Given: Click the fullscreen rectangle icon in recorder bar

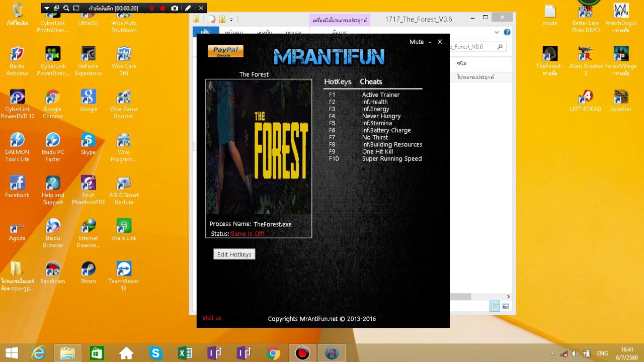Looking at the screenshot, I should click(x=76, y=8).
